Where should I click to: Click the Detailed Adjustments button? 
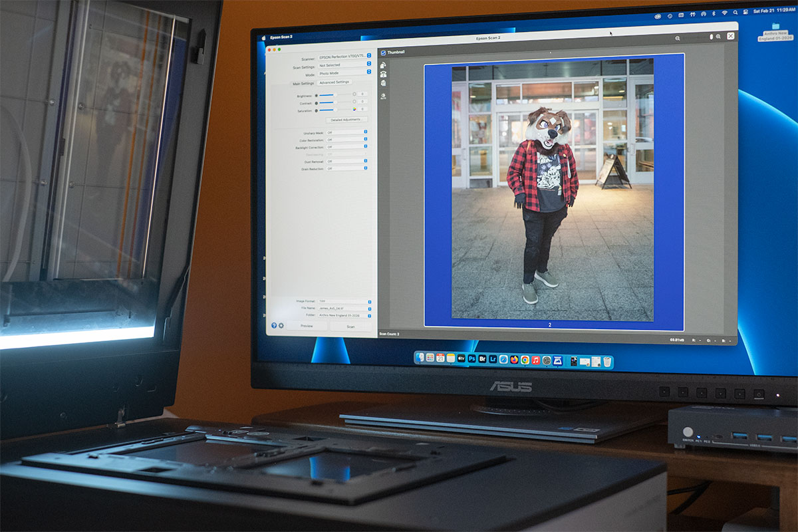click(x=346, y=120)
